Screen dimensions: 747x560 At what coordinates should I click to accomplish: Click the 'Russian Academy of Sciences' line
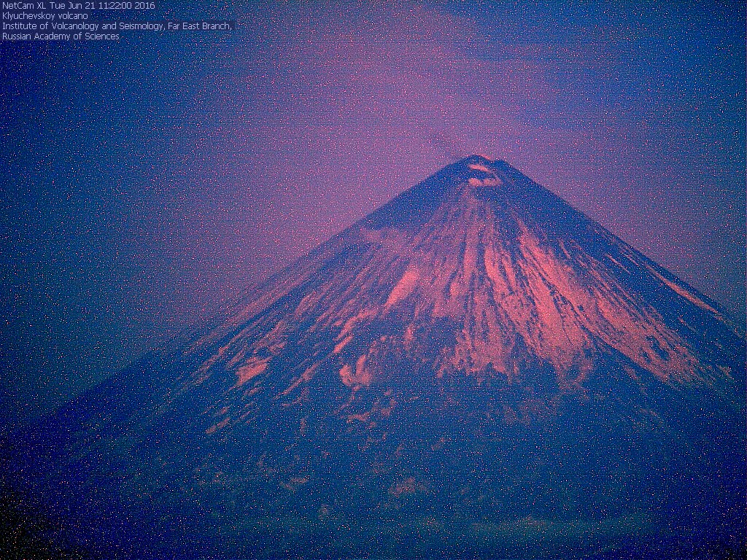pyautogui.click(x=61, y=36)
